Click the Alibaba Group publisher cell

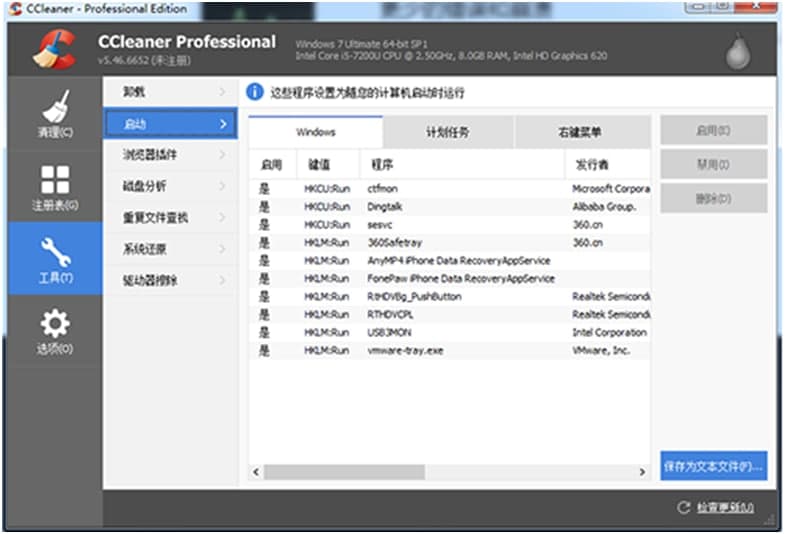(x=604, y=207)
